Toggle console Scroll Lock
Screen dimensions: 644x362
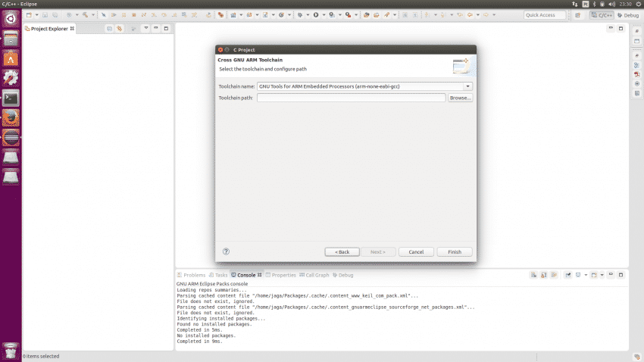pyautogui.click(x=544, y=275)
